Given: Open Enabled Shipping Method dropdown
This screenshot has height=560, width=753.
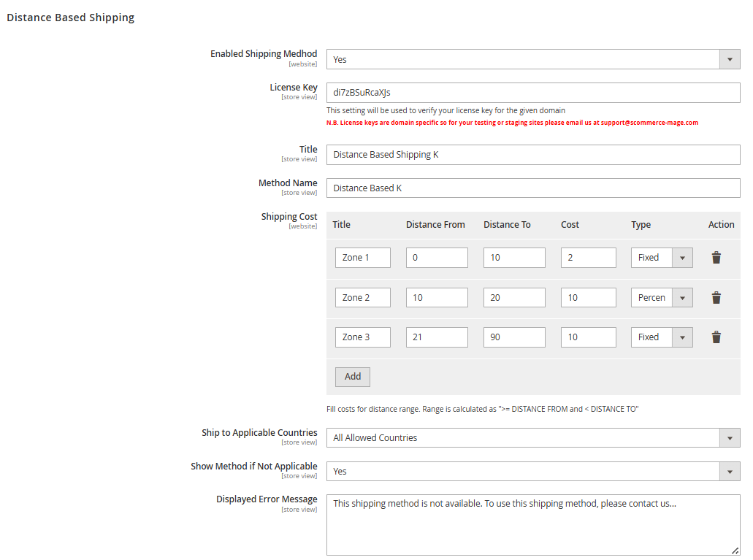Looking at the screenshot, I should [532, 60].
